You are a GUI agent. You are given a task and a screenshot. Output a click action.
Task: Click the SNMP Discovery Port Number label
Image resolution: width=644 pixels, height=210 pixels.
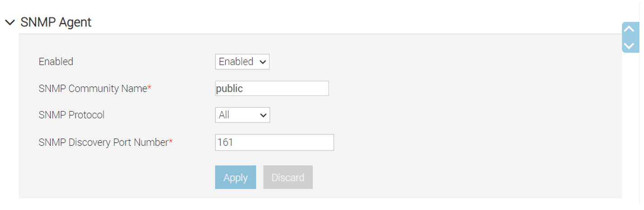(103, 142)
